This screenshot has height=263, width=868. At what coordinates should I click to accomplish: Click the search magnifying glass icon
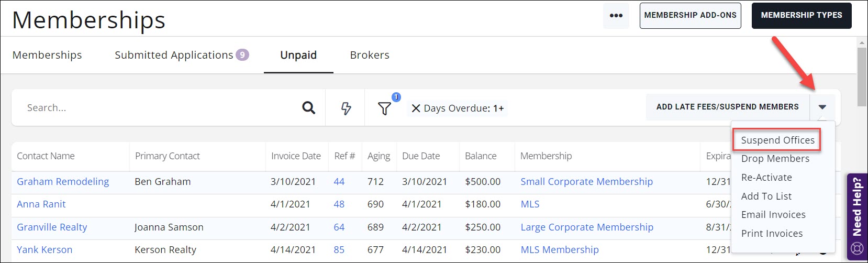(x=309, y=108)
